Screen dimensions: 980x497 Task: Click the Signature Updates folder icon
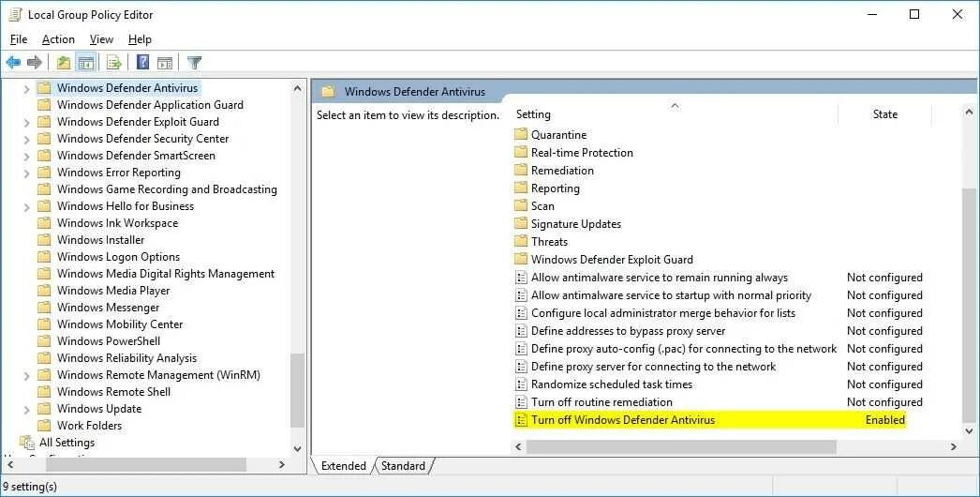521,223
